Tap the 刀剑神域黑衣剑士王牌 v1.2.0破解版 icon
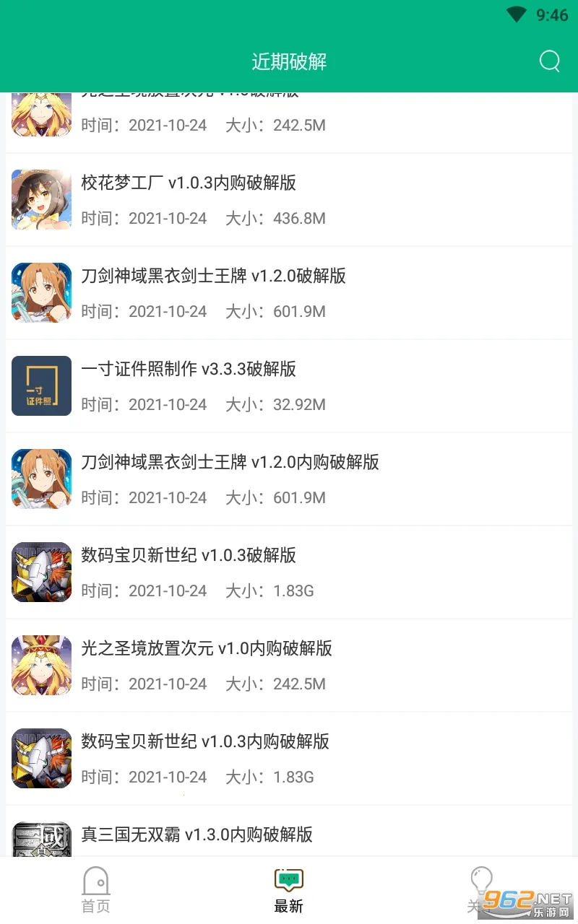The width and height of the screenshot is (578, 924). tap(42, 292)
